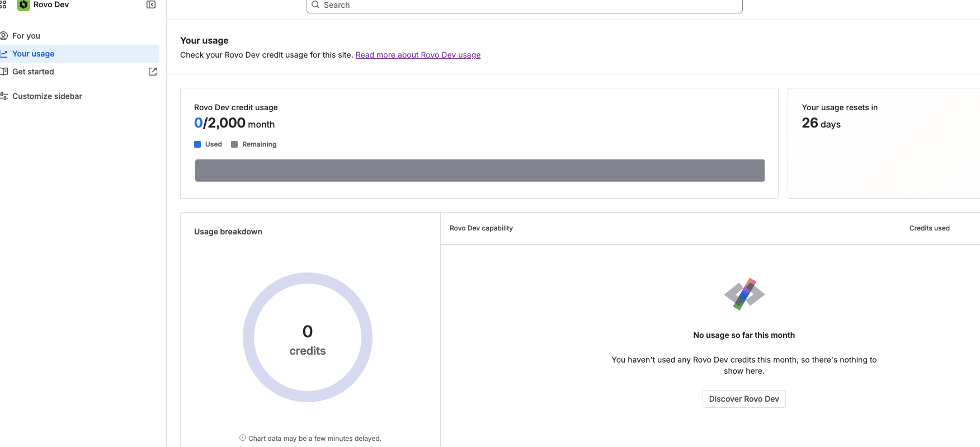This screenshot has width=980, height=447.
Task: Click the Rovo Dev colorful empty-state illustration
Action: click(744, 294)
